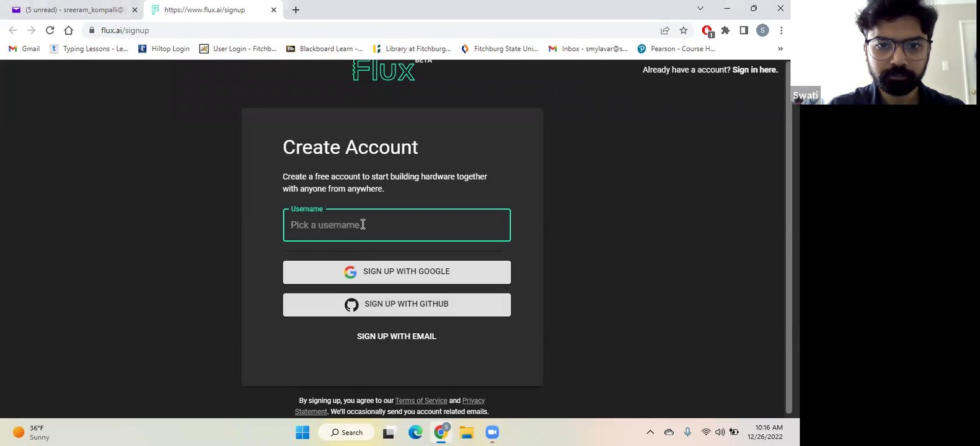
Task: Sign up with Google button
Action: (397, 272)
